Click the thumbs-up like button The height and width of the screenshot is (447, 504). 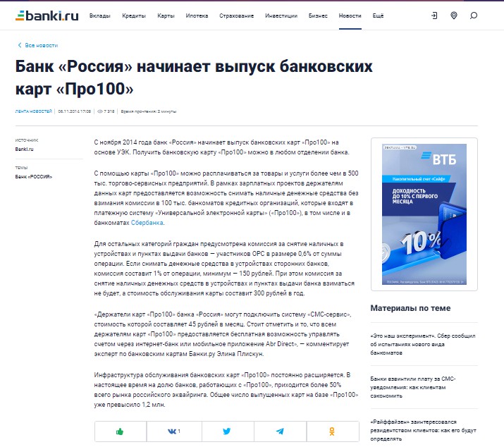[x=120, y=431]
